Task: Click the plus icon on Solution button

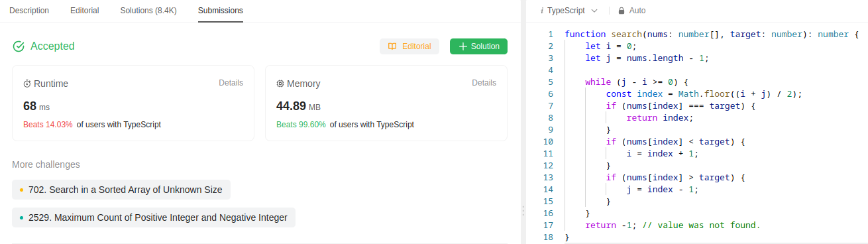Action: pos(462,46)
